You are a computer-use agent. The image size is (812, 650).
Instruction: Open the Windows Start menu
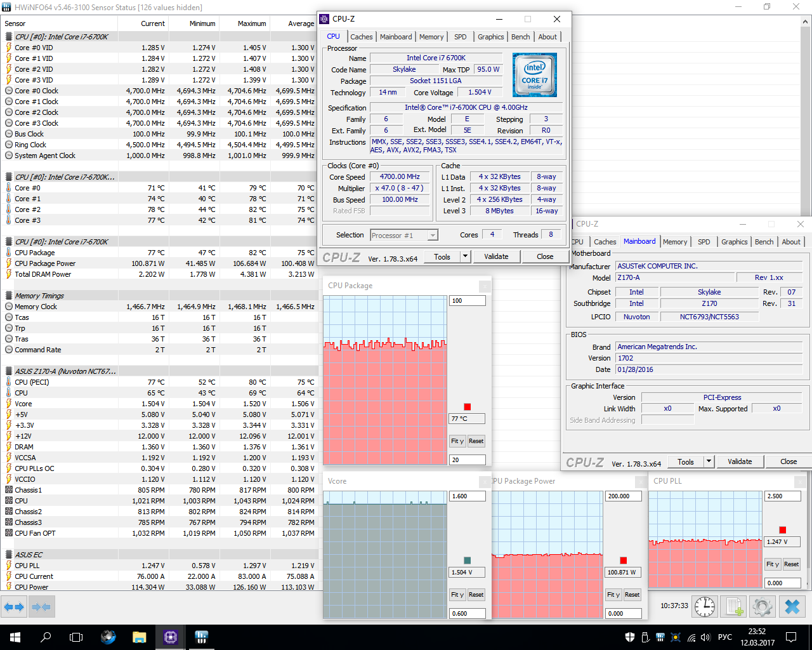pyautogui.click(x=15, y=637)
